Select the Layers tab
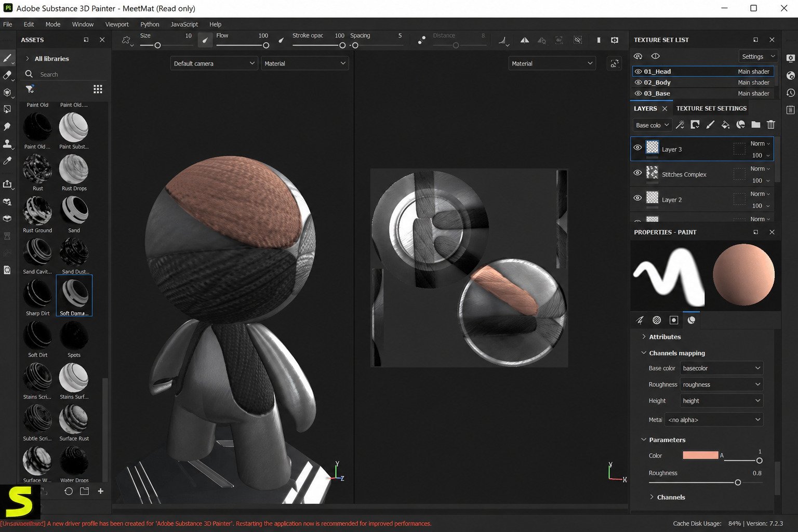Viewport: 798px width, 532px height. click(645, 109)
